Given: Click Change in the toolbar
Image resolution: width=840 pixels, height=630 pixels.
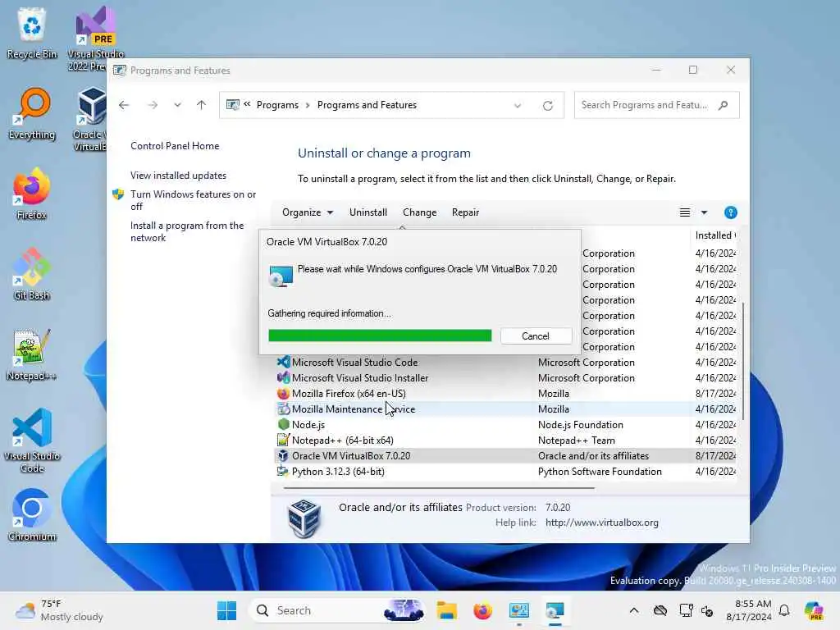Looking at the screenshot, I should (419, 212).
